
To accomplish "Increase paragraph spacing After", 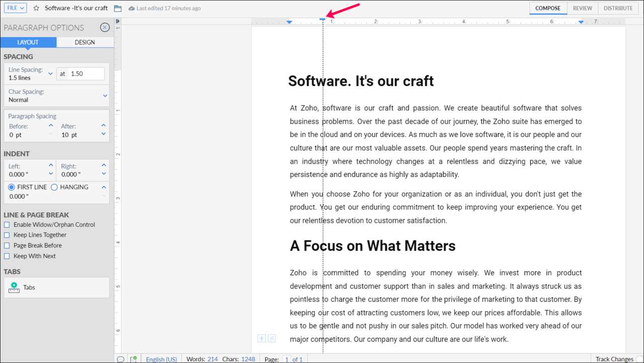I will (103, 126).
